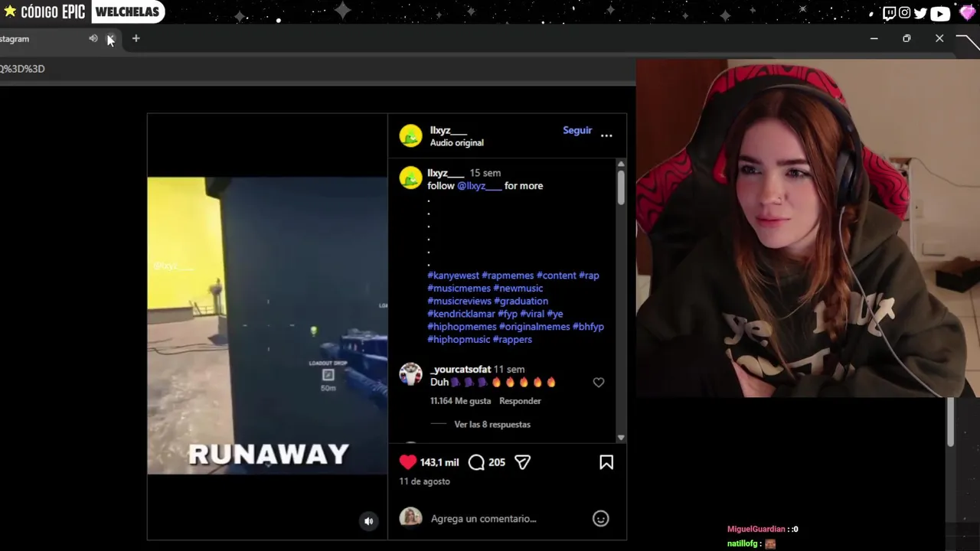This screenshot has width=980, height=551.
Task: Mute the Instagram browser tab audio icon
Action: click(93, 38)
